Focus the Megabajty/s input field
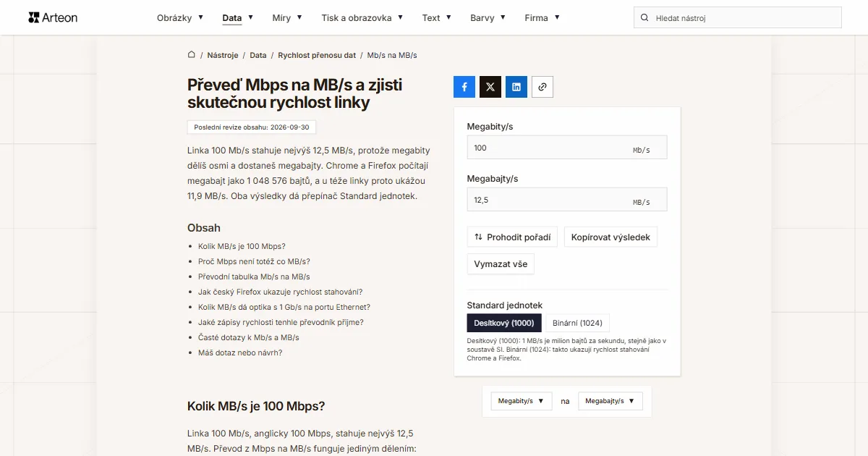The width and height of the screenshot is (868, 456). point(567,200)
